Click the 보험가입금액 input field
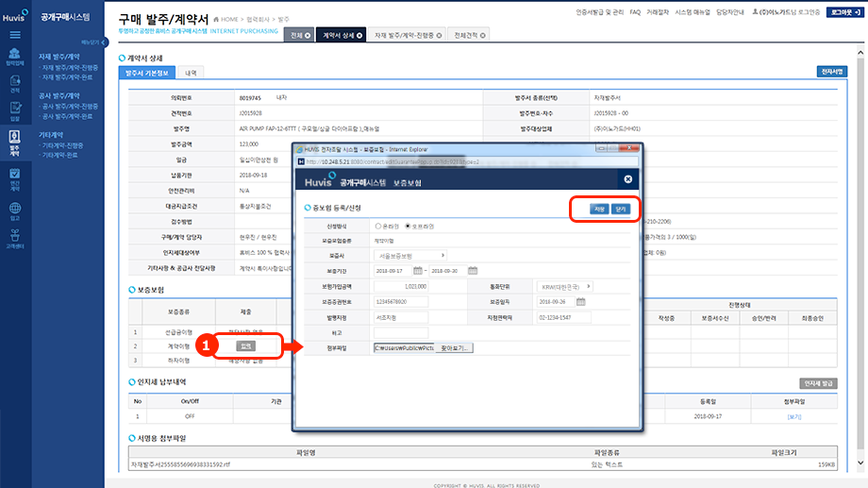This screenshot has width=868, height=488. point(401,287)
